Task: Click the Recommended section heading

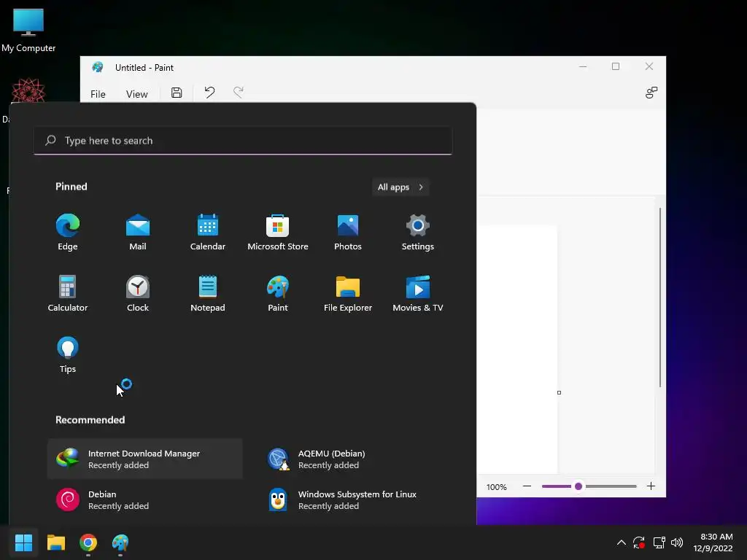Action: [90, 420]
